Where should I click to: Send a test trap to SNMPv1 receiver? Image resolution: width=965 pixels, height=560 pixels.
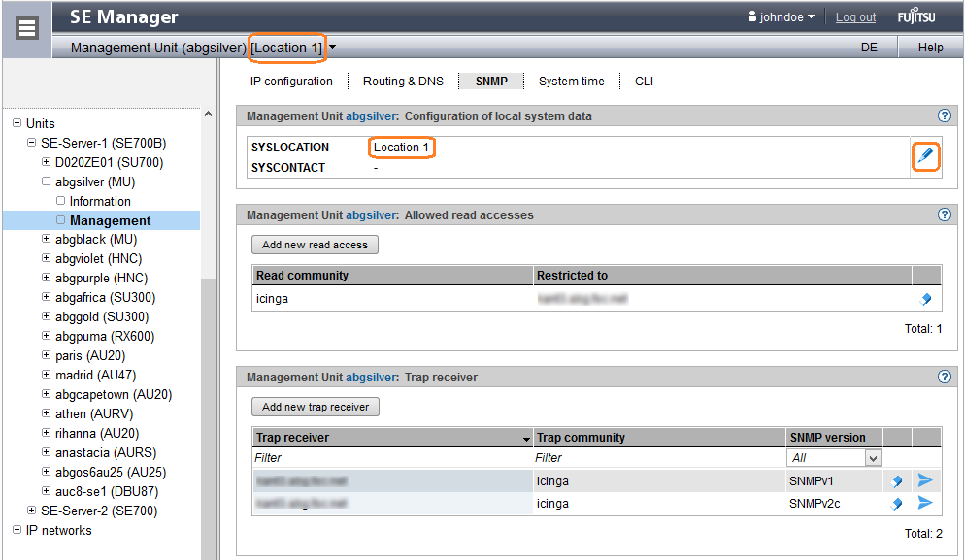(925, 480)
